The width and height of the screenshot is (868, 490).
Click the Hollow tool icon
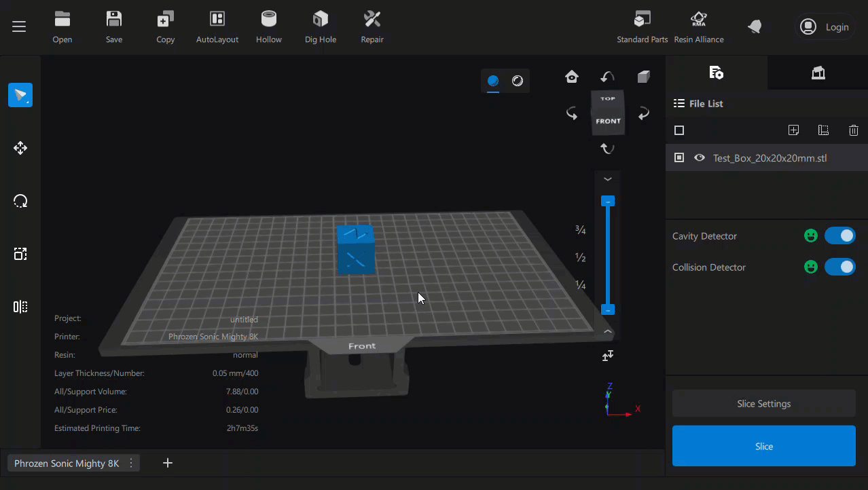[x=269, y=27]
